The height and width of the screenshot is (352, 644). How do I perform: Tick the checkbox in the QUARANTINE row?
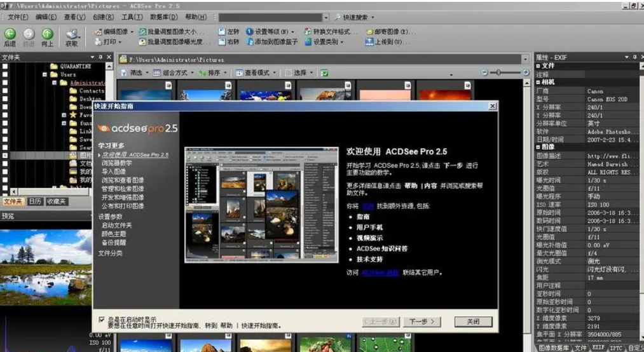tap(5, 66)
